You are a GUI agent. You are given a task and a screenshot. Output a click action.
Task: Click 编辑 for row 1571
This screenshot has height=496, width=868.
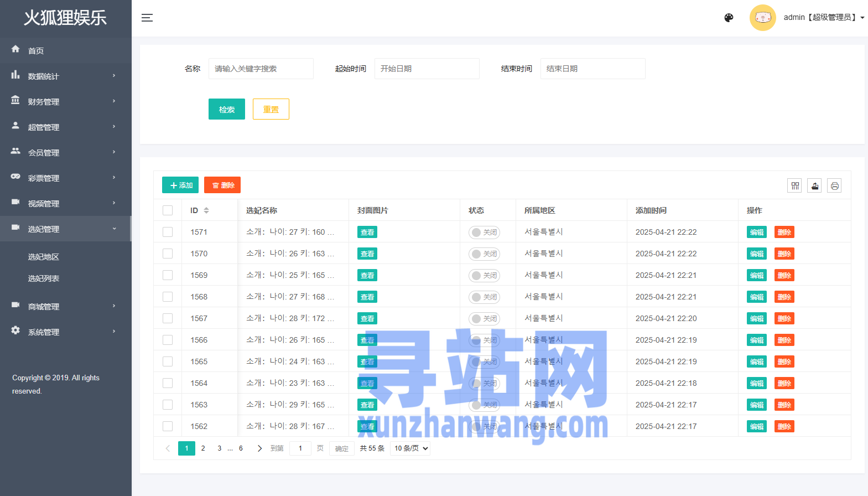pos(757,232)
